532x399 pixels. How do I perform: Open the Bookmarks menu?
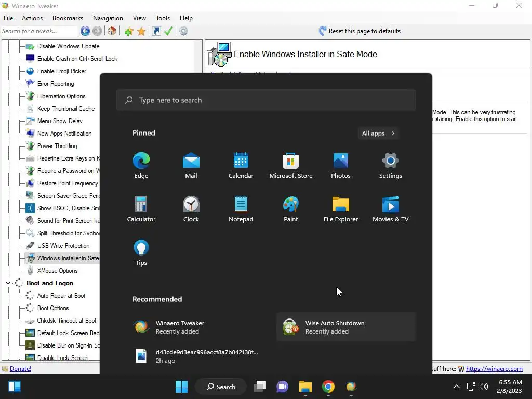[x=68, y=18]
